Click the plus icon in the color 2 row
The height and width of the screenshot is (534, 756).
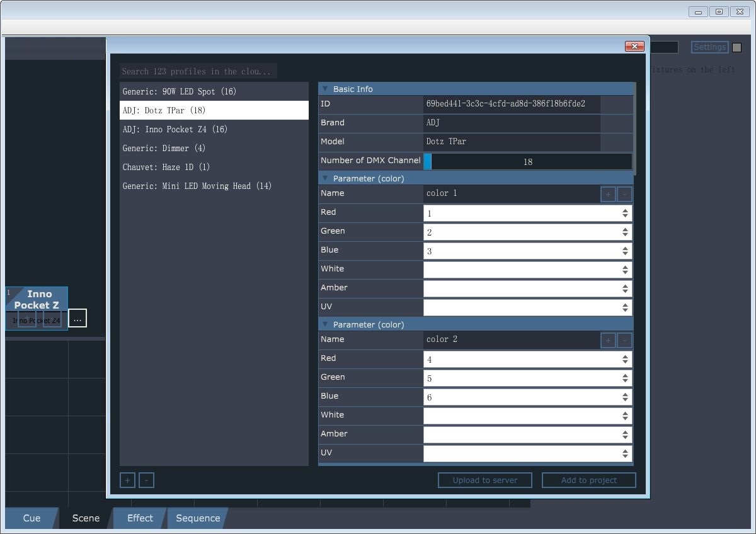pyautogui.click(x=608, y=341)
